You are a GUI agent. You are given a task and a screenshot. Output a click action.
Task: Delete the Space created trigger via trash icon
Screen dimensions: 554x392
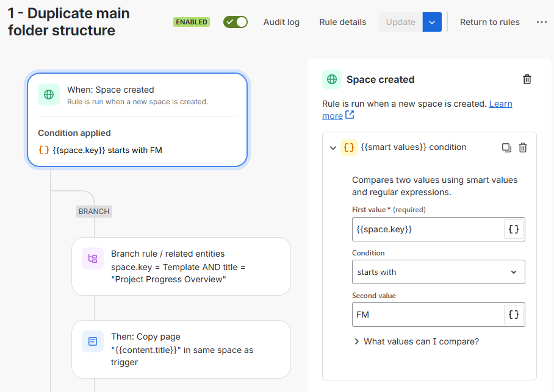pyautogui.click(x=527, y=79)
